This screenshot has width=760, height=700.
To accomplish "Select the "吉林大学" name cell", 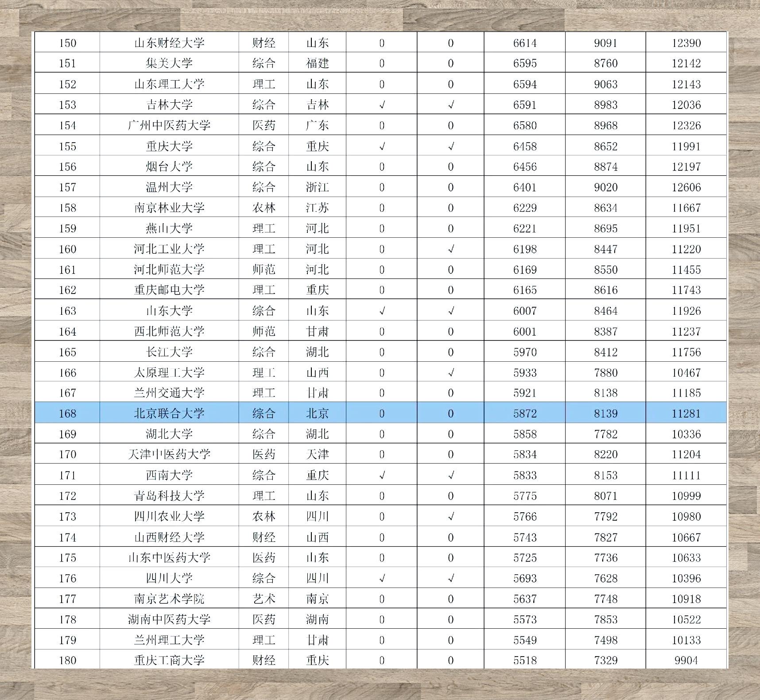I will pos(169,105).
